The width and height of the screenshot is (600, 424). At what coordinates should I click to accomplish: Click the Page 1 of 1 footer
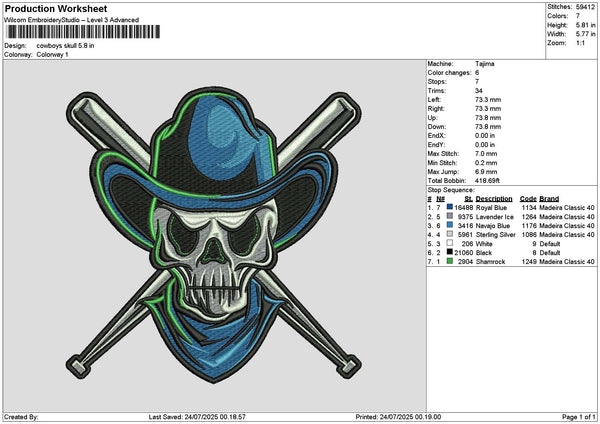[x=576, y=416]
